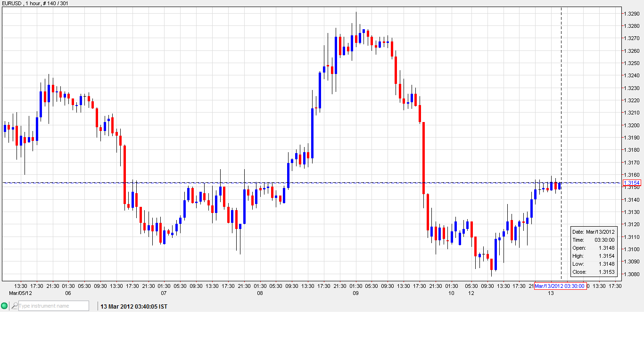Click the "06" day label on the time axis
The height and width of the screenshot is (343, 644).
(68, 293)
